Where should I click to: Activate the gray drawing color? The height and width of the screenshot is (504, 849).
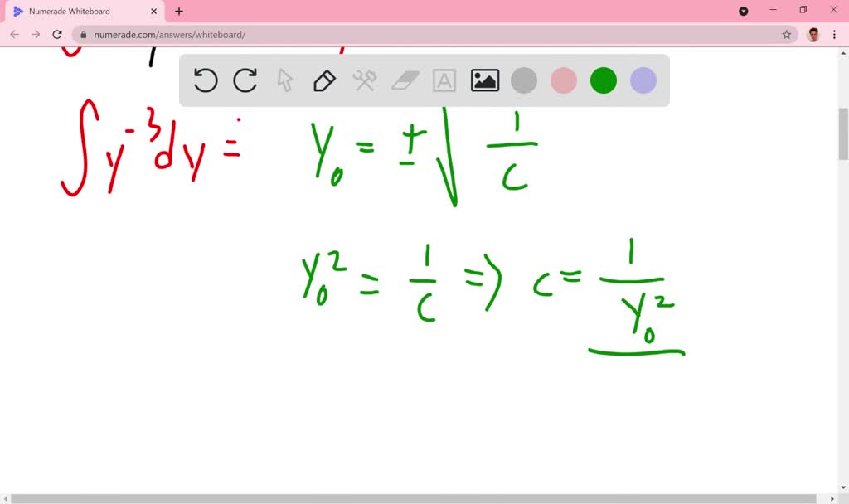[x=524, y=80]
